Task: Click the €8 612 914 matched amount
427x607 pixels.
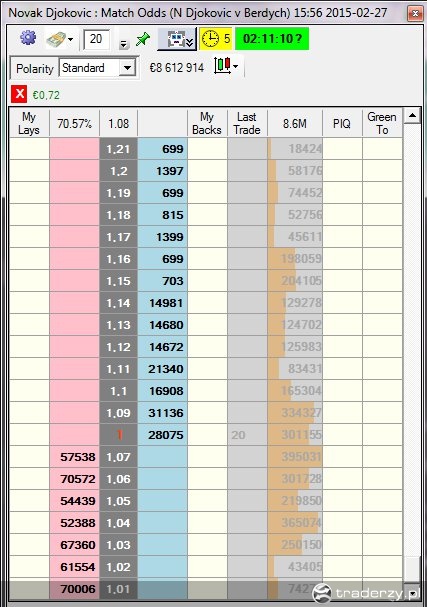Action: click(x=177, y=68)
